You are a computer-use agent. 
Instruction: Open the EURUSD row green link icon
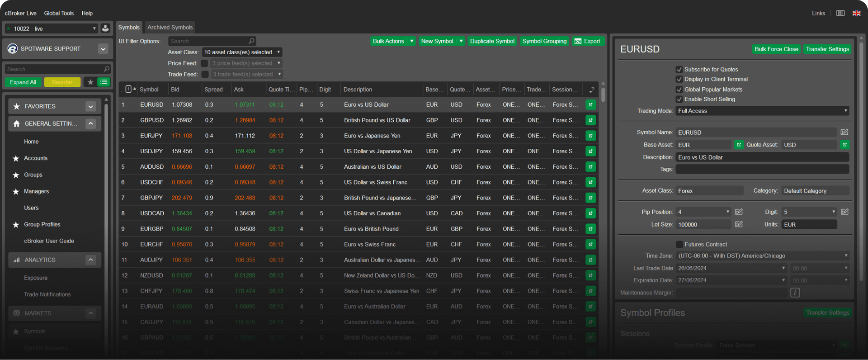[590, 105]
